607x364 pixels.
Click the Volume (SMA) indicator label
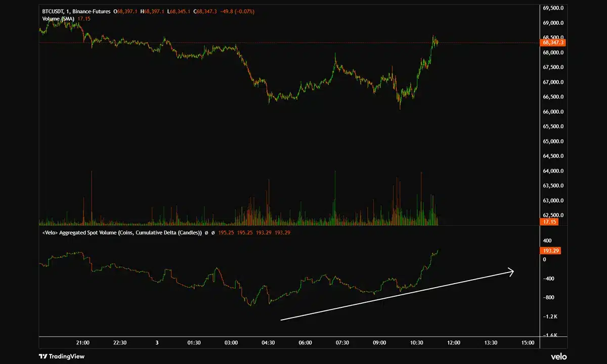pos(58,19)
